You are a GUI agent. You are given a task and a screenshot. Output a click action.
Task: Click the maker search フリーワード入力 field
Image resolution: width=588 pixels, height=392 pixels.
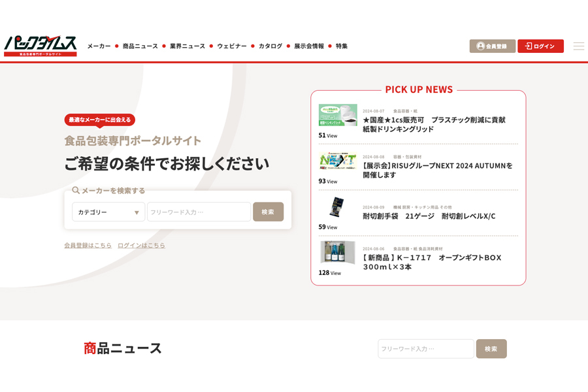(199, 212)
